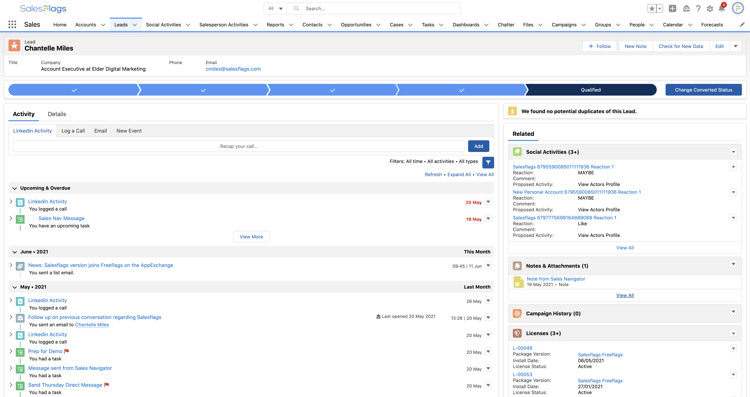
Task: Open the Licenses section dropdown menu
Action: click(733, 333)
